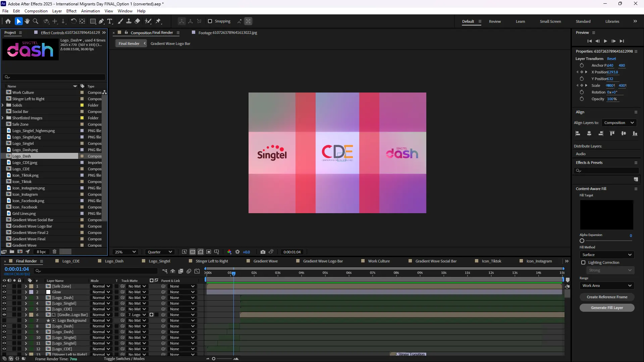Click the Align Left icon
Image resolution: width=644 pixels, height=362 pixels.
(x=578, y=133)
